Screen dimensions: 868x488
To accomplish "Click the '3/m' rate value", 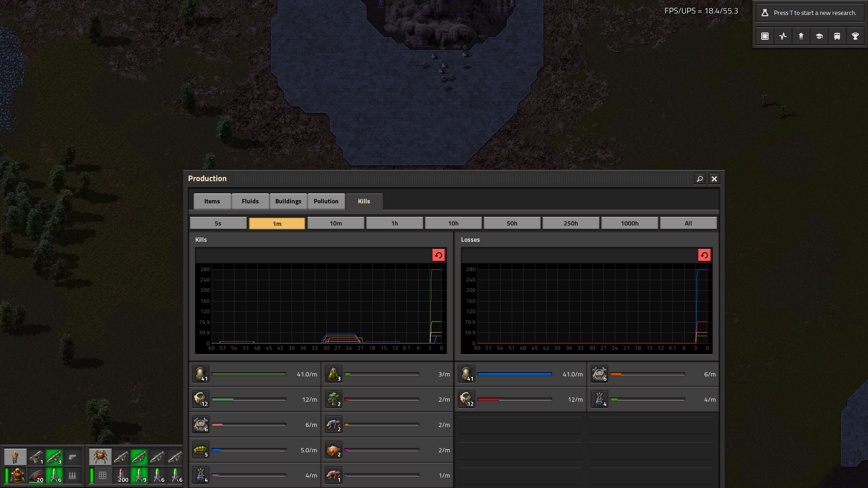I will coord(444,374).
